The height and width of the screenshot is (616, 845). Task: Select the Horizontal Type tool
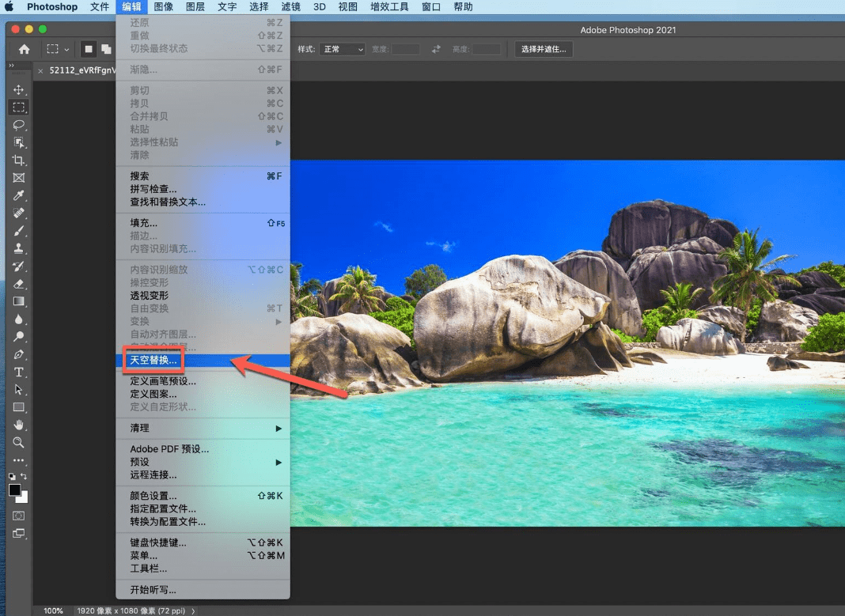pyautogui.click(x=18, y=372)
